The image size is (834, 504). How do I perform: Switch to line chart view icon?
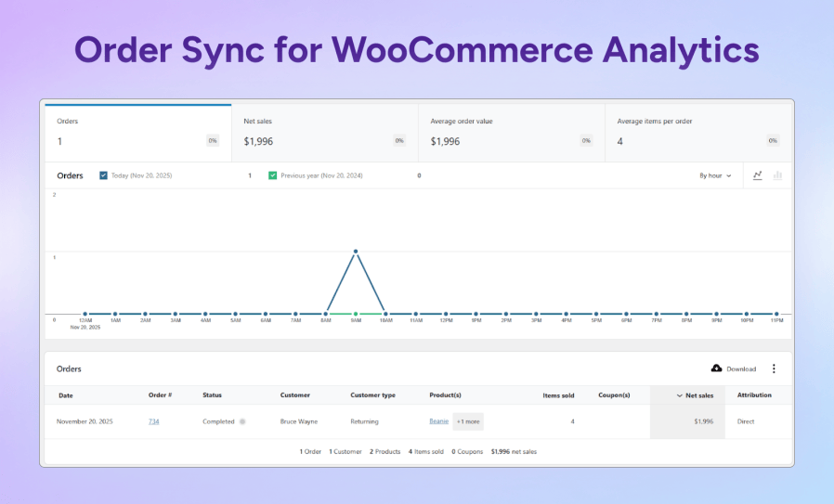(758, 175)
